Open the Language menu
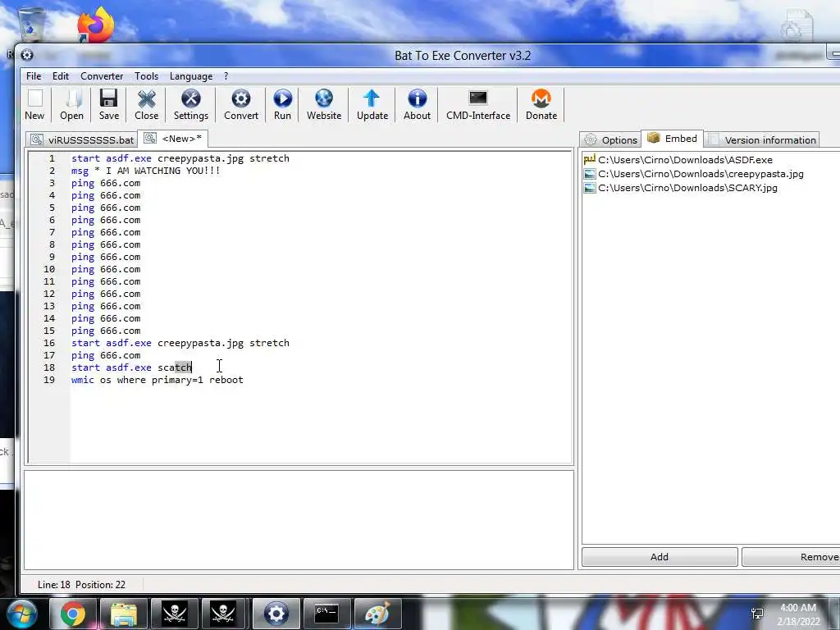Screen dimensions: 840x630 pyautogui.click(x=191, y=76)
